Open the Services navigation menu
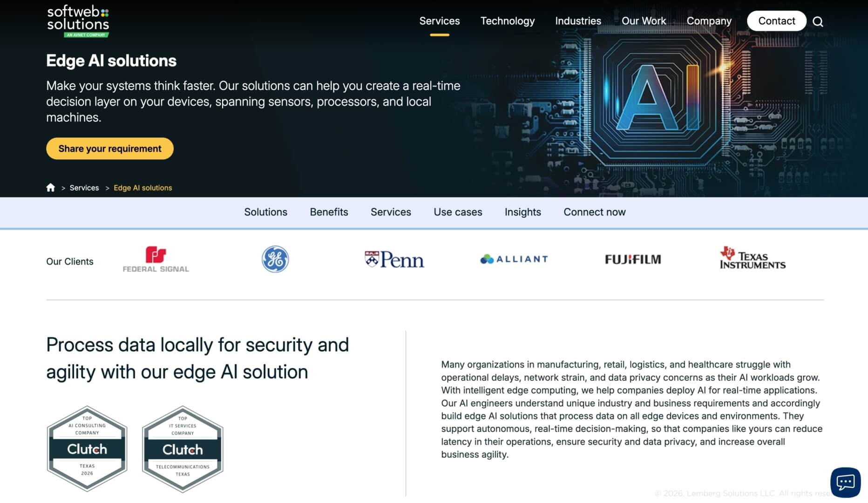 click(439, 21)
